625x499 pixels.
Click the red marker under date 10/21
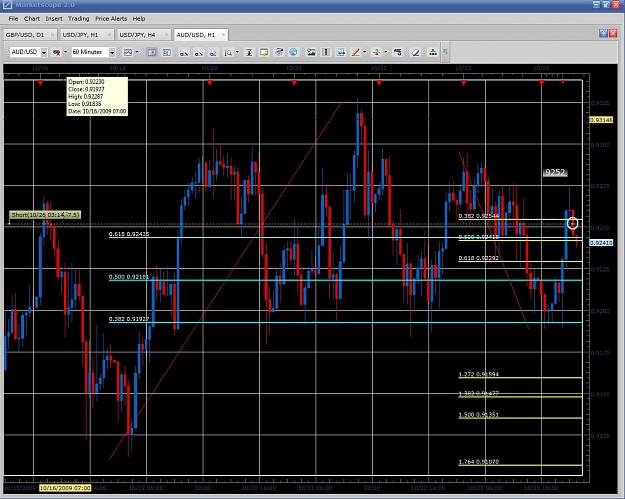294,83
